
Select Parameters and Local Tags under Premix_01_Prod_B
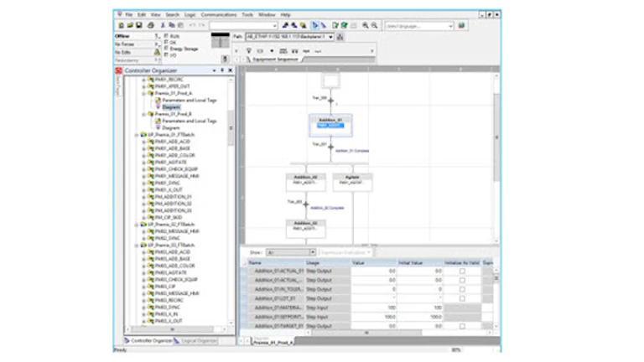tap(189, 121)
